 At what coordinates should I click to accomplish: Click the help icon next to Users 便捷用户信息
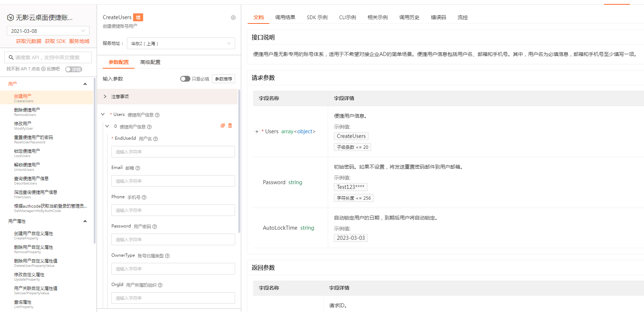(x=157, y=115)
